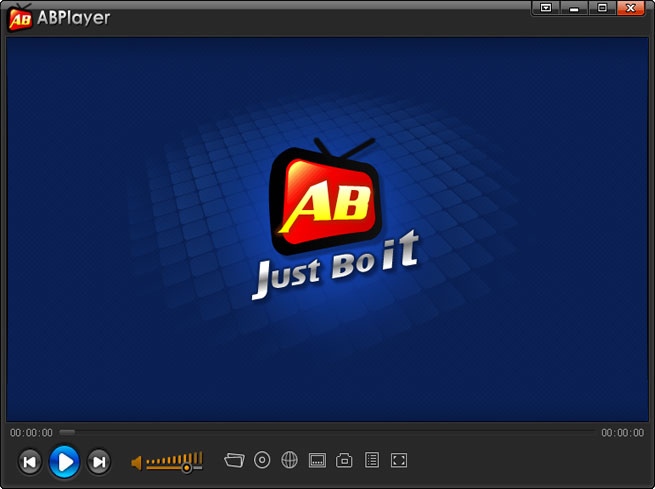Image resolution: width=655 pixels, height=489 pixels.
Task: Click the total duration display on the right
Action: [x=622, y=433]
